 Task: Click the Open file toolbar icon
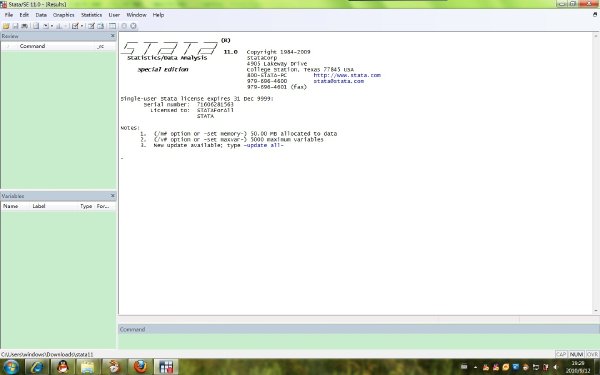click(6, 26)
